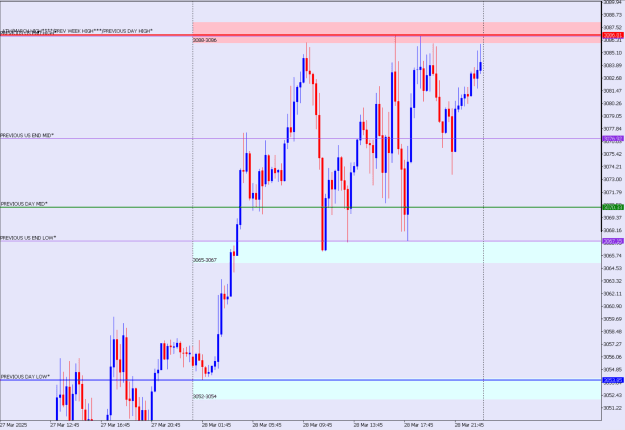Click the PREVIOUS US END MID* line label
The width and height of the screenshot is (625, 430).
(27, 135)
